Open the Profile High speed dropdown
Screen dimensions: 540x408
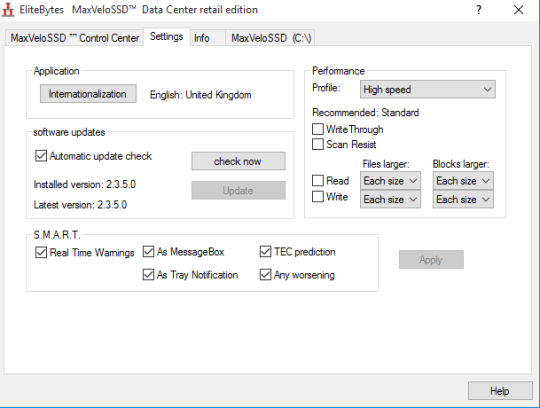click(x=428, y=90)
